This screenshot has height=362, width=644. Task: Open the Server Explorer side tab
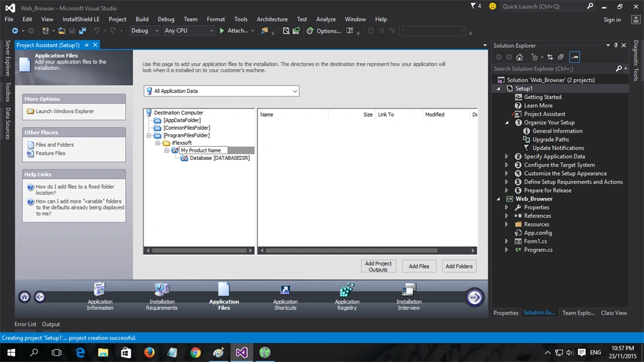pos(8,58)
